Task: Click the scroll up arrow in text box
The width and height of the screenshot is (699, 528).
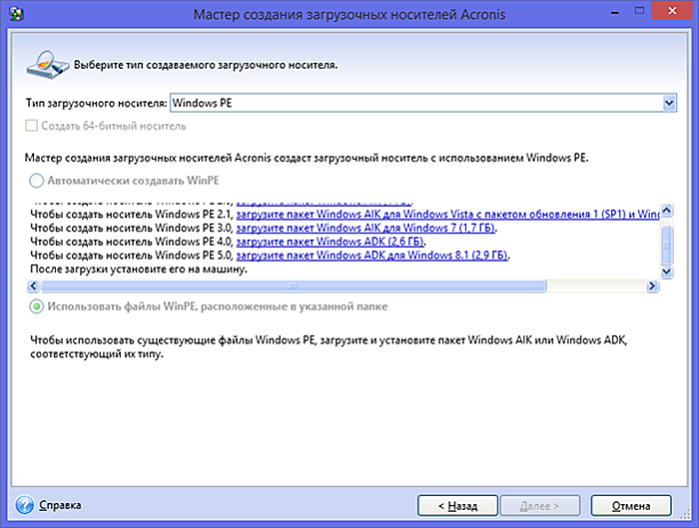Action: 666,210
